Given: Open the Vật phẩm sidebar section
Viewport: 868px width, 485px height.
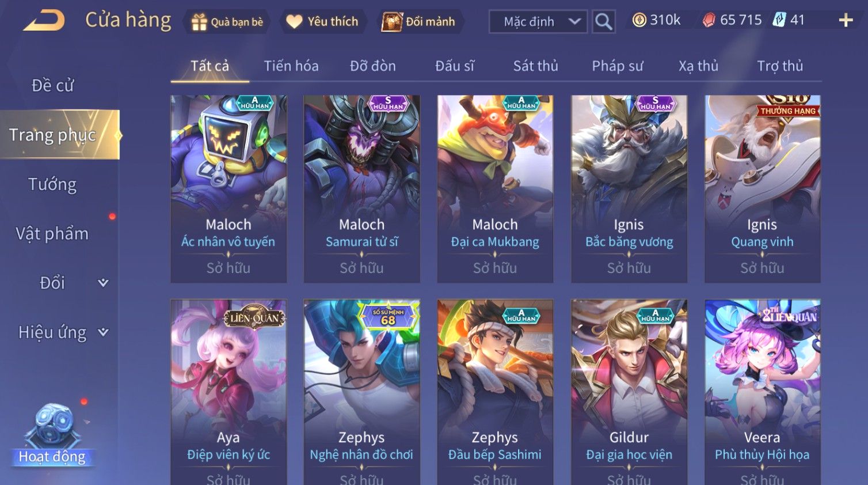Looking at the screenshot, I should pos(52,233).
